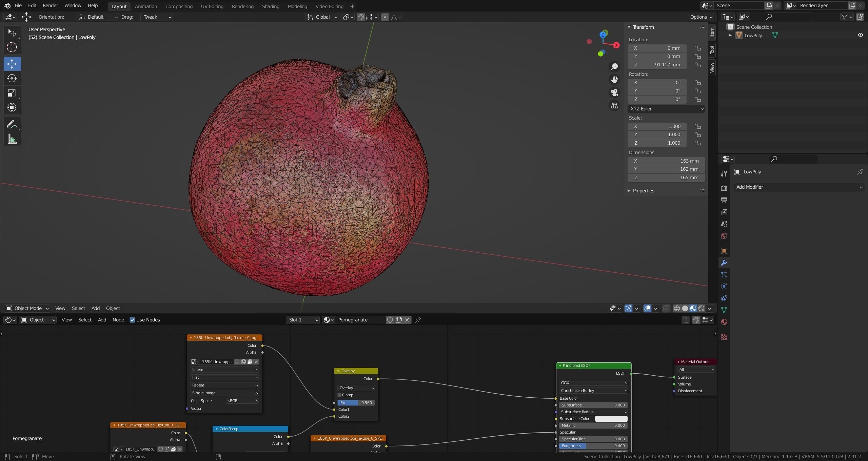Open the Global transform orientation dropdown
Screen dimensions: 868x461
322,17
